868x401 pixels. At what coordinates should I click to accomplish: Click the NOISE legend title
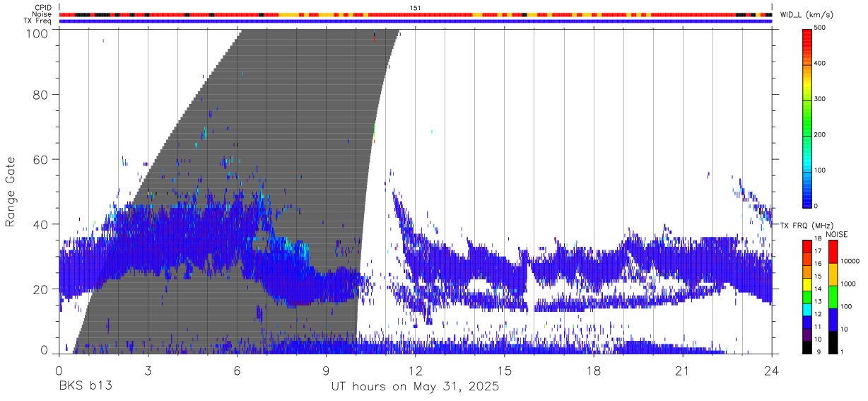(x=836, y=233)
